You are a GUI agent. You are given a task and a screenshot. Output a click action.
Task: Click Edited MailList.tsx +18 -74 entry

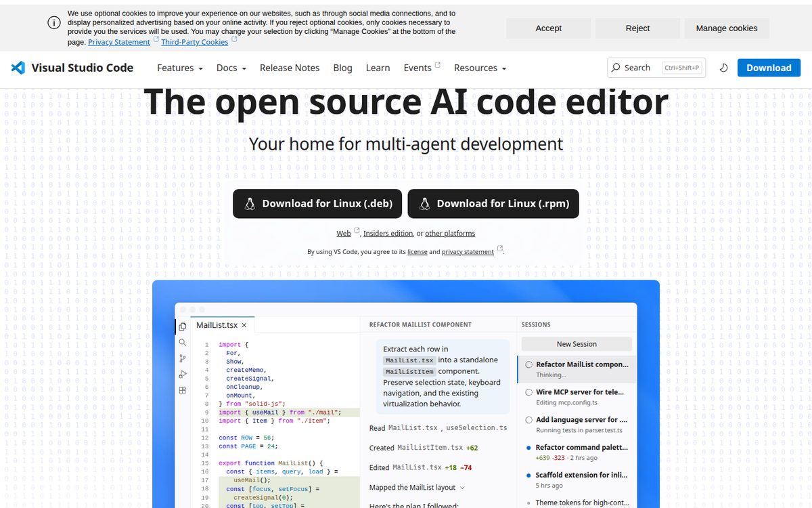coord(420,467)
